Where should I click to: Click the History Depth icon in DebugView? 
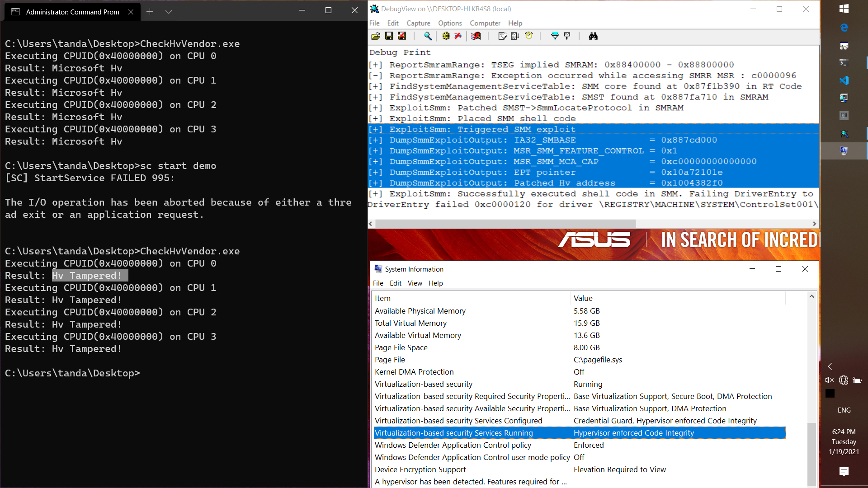567,36
